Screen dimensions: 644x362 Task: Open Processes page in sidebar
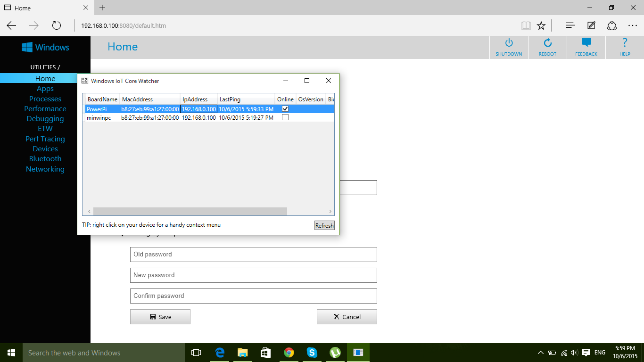click(45, 99)
